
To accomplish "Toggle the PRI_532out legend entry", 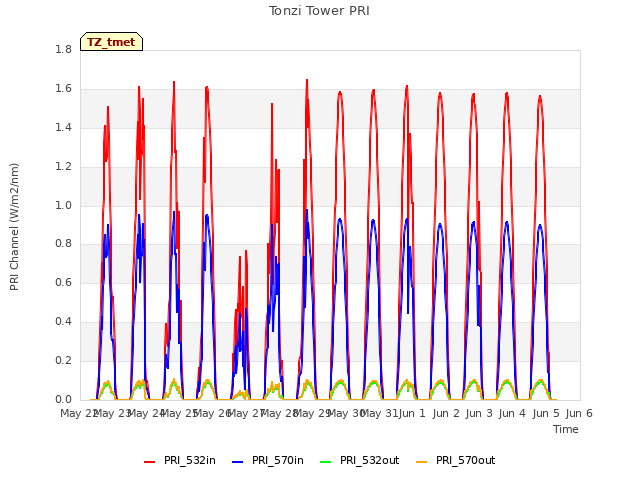I will tap(360, 461).
